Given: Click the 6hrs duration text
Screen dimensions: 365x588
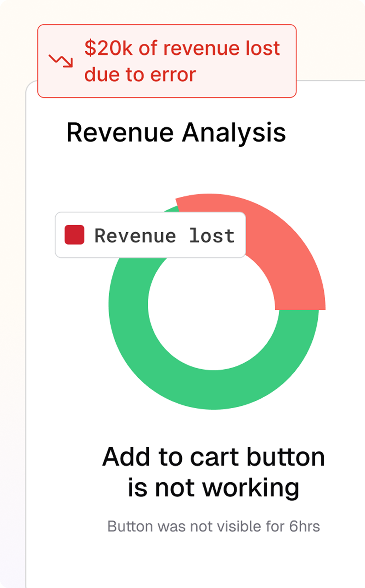Looking at the screenshot, I should click(x=305, y=526).
